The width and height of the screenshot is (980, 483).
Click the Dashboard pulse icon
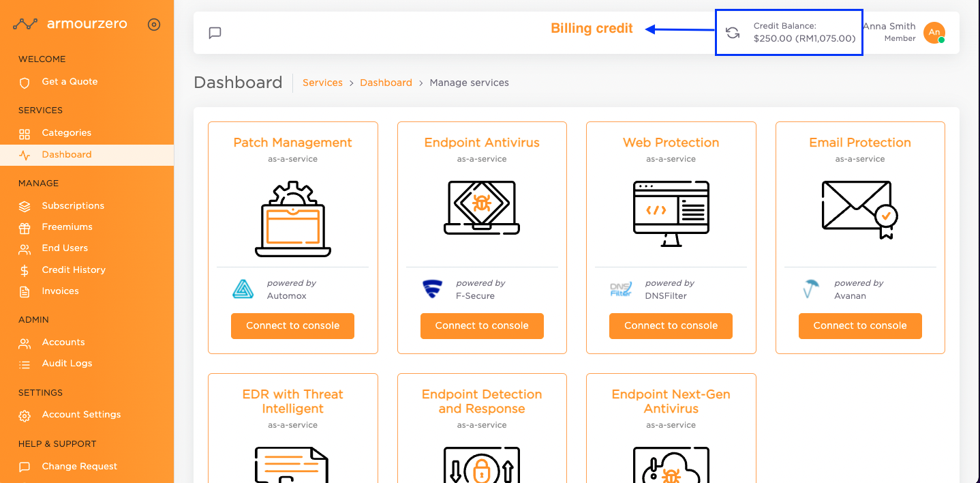(25, 156)
